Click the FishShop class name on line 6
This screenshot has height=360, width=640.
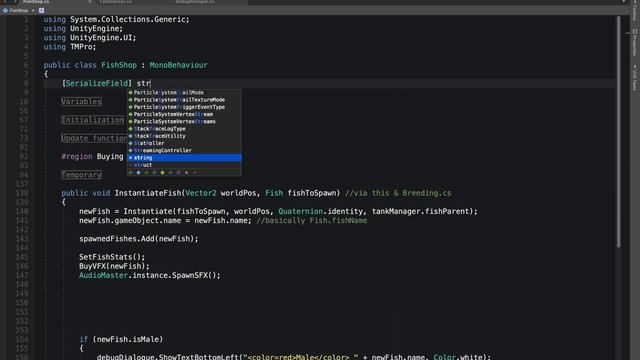coord(119,65)
